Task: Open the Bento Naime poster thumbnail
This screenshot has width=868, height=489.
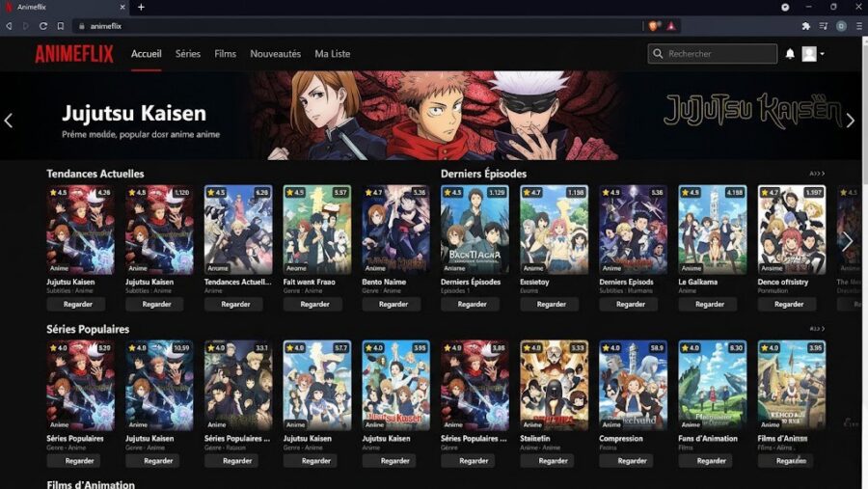Action: tap(395, 230)
